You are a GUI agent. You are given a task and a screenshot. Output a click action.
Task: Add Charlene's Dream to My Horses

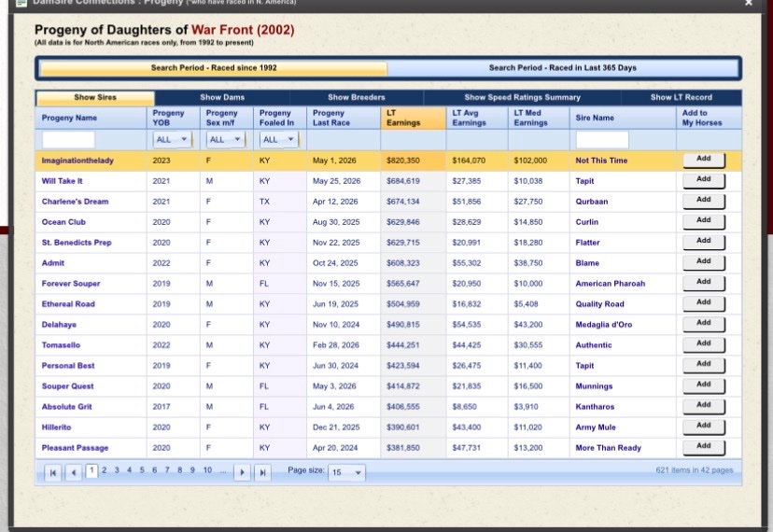pos(704,202)
